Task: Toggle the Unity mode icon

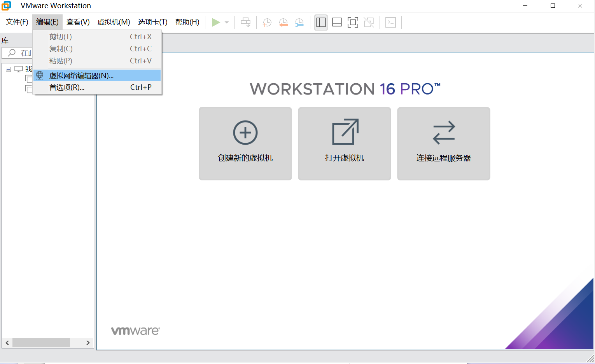Action: click(x=369, y=22)
